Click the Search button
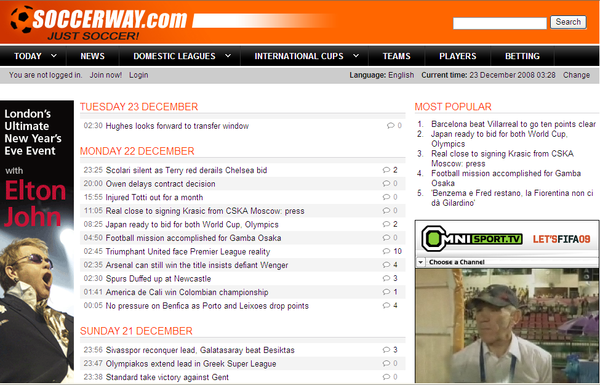This screenshot has height=385, width=600. tap(568, 22)
